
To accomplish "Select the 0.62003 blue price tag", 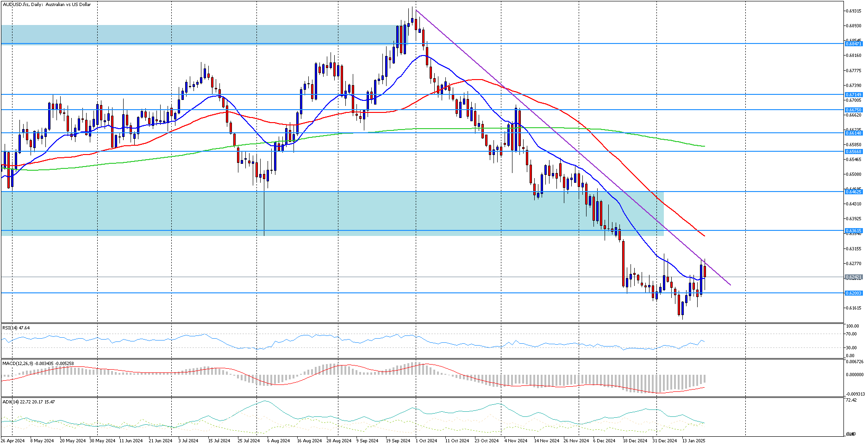I will click(x=854, y=293).
